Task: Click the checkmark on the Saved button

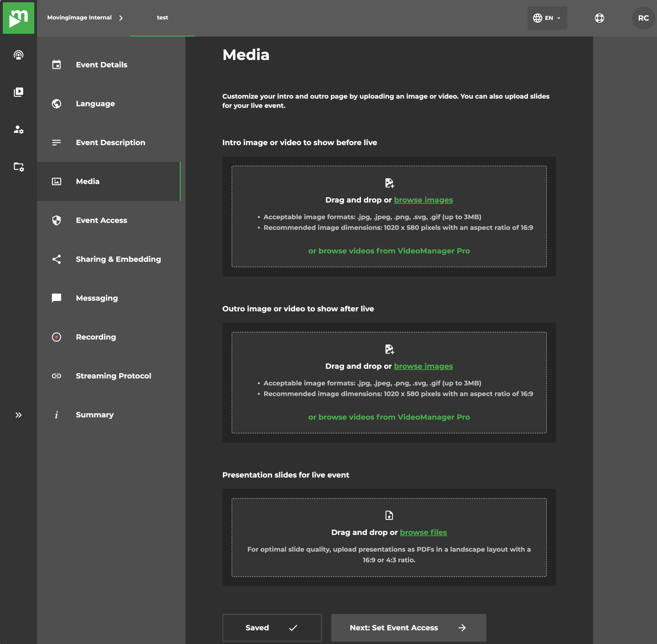Action: pos(293,628)
